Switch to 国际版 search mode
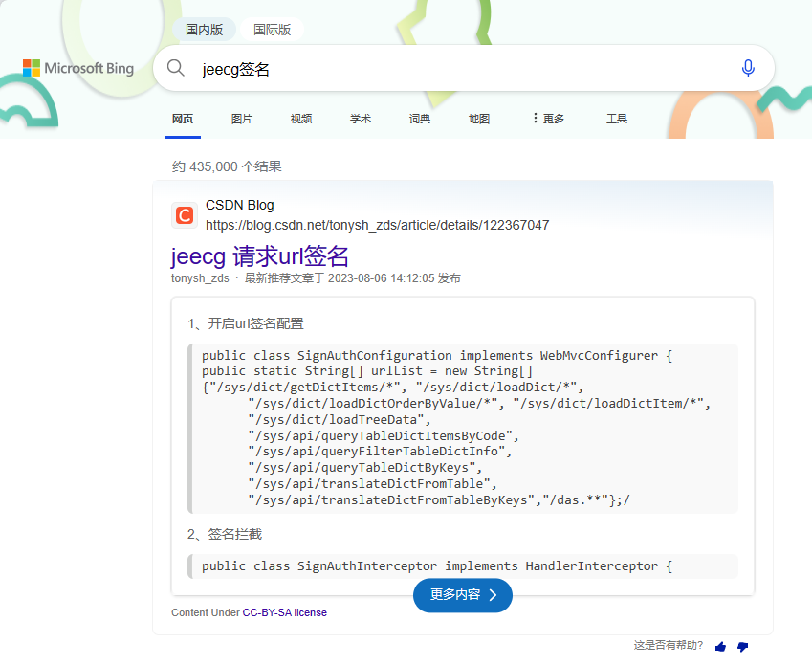The image size is (812, 665). click(272, 30)
